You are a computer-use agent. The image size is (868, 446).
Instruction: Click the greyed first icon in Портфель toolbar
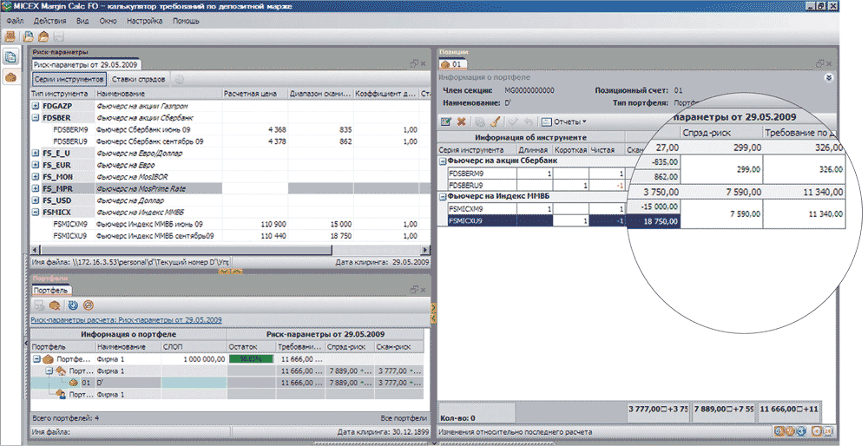(39, 305)
